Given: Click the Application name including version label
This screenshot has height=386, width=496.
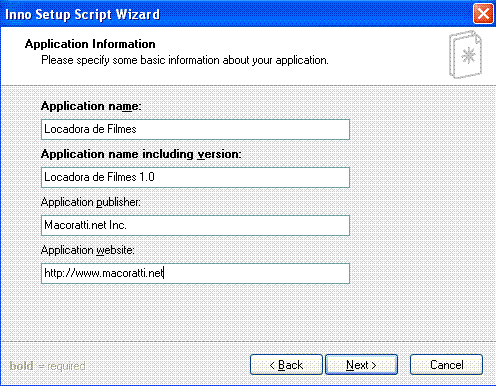Looking at the screenshot, I should 141,154.
